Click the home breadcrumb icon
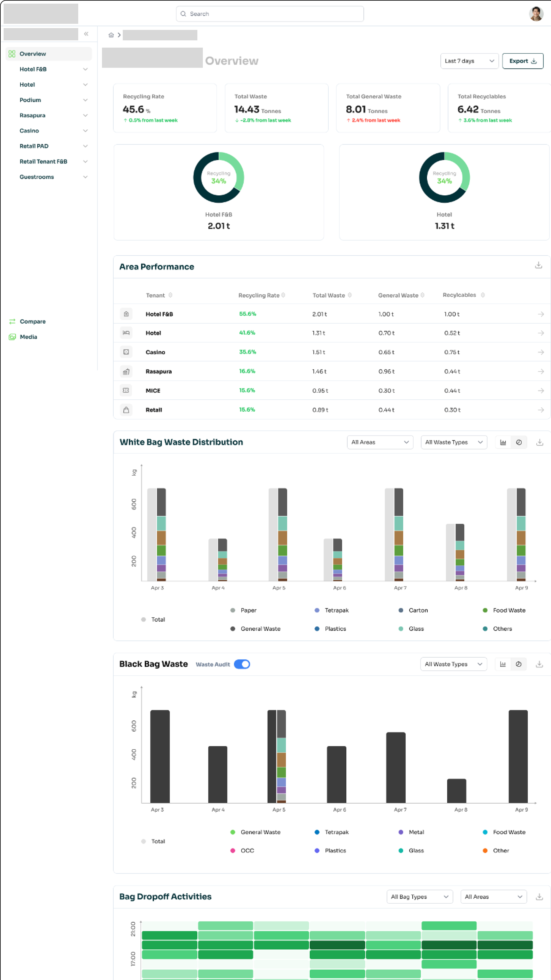This screenshot has height=980, width=551. (x=111, y=35)
